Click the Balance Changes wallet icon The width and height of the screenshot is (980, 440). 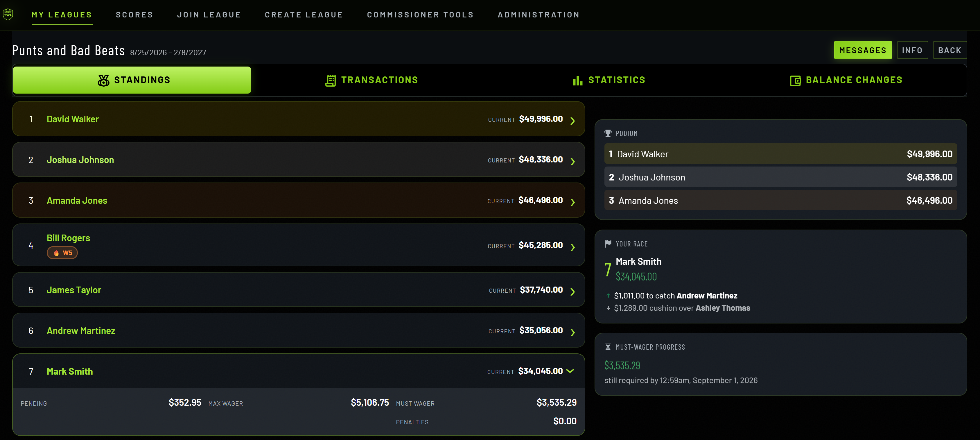[x=795, y=80]
